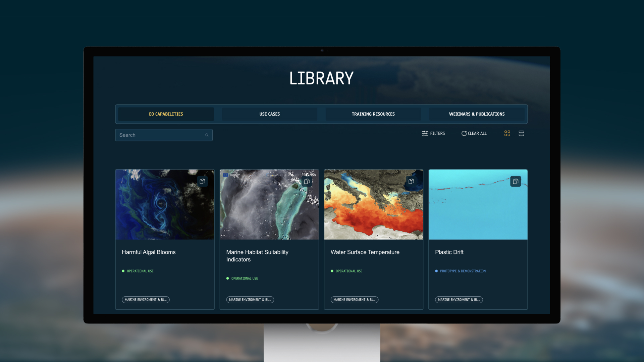Click copy icon on Marine Habitat Suitability card

click(307, 181)
